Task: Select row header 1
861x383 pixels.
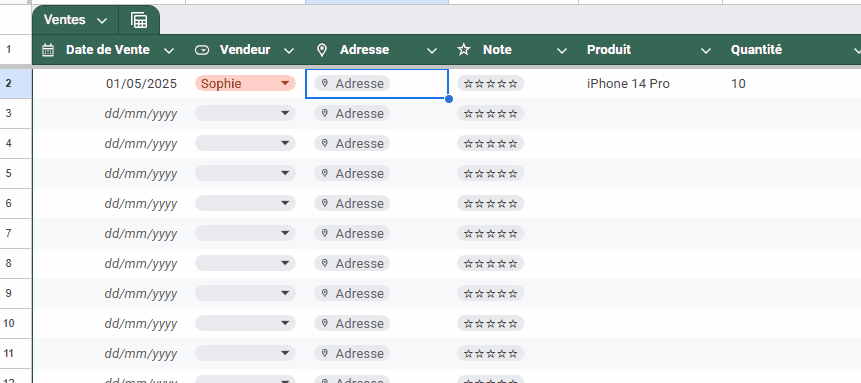Action: pyautogui.click(x=16, y=50)
